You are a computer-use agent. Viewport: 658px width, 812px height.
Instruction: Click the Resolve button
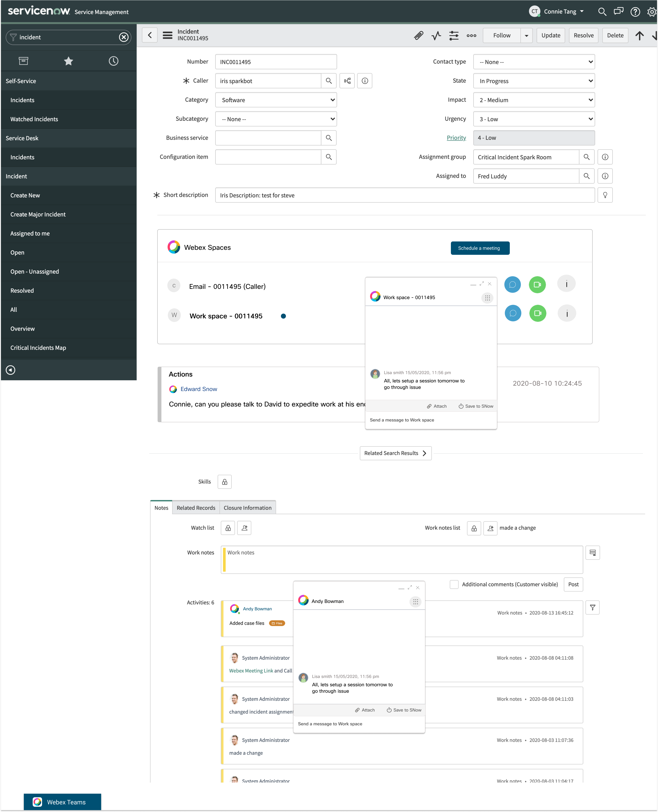click(583, 36)
